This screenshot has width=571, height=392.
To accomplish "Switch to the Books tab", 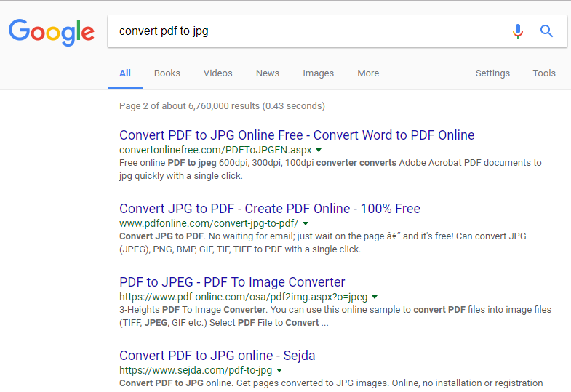I will (x=167, y=73).
